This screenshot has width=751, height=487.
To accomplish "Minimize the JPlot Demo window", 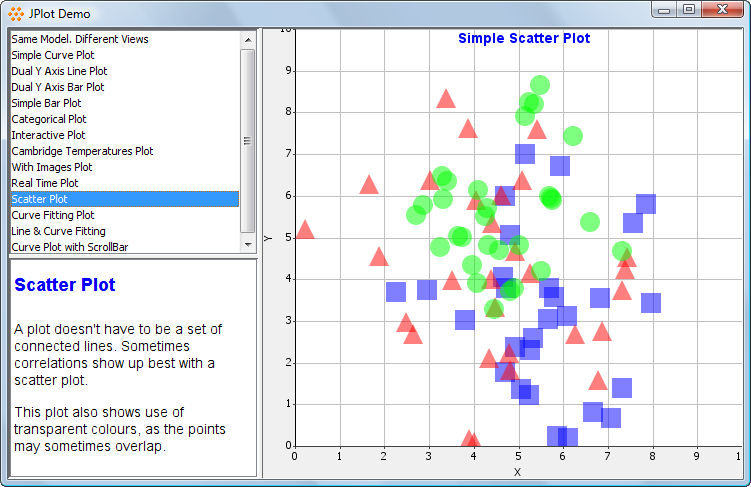I will pyautogui.click(x=664, y=10).
